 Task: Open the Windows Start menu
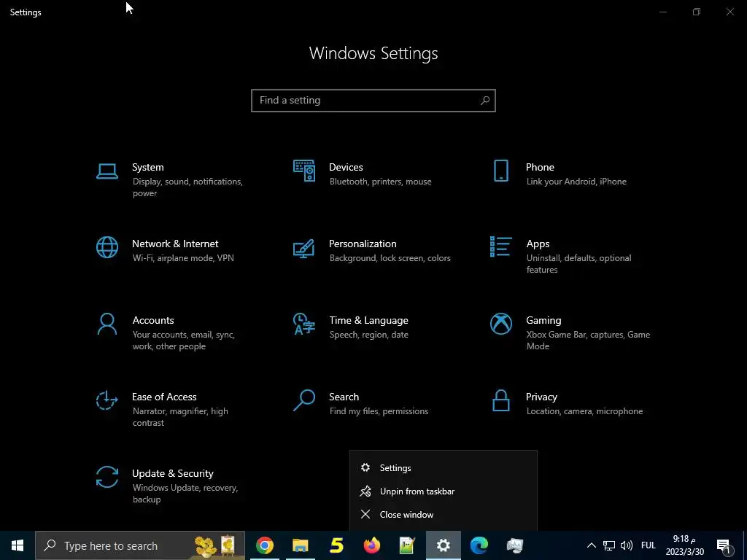pyautogui.click(x=18, y=545)
